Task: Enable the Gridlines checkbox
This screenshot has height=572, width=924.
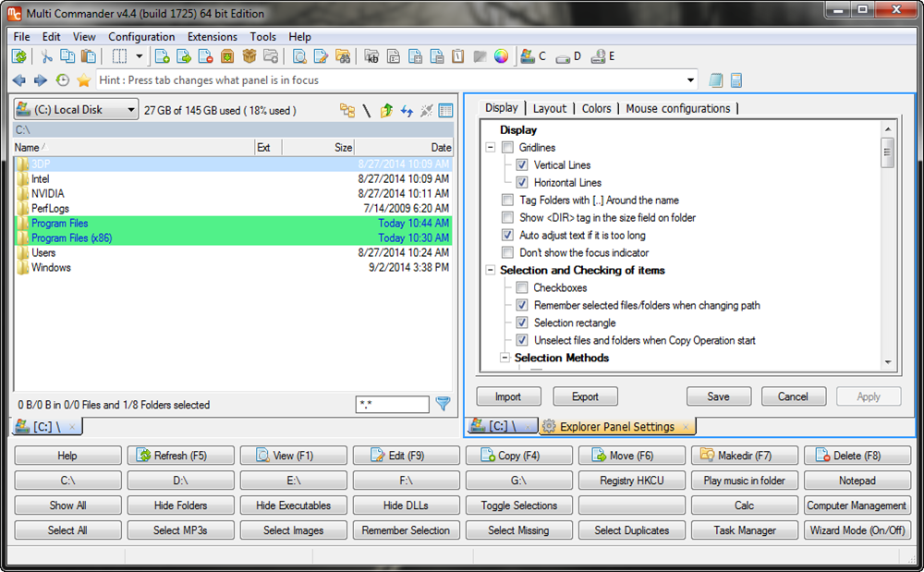Action: [507, 147]
